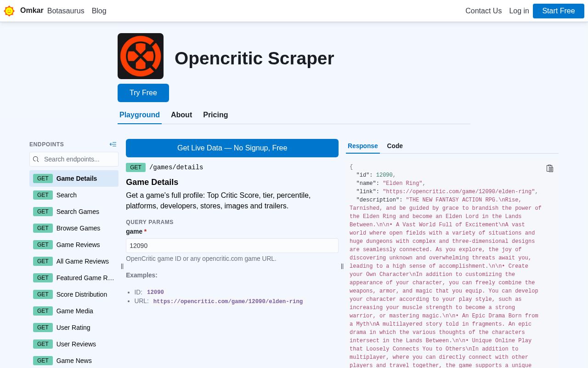Focus the Search endpoints field
The width and height of the screenshot is (588, 368).
coord(74,159)
